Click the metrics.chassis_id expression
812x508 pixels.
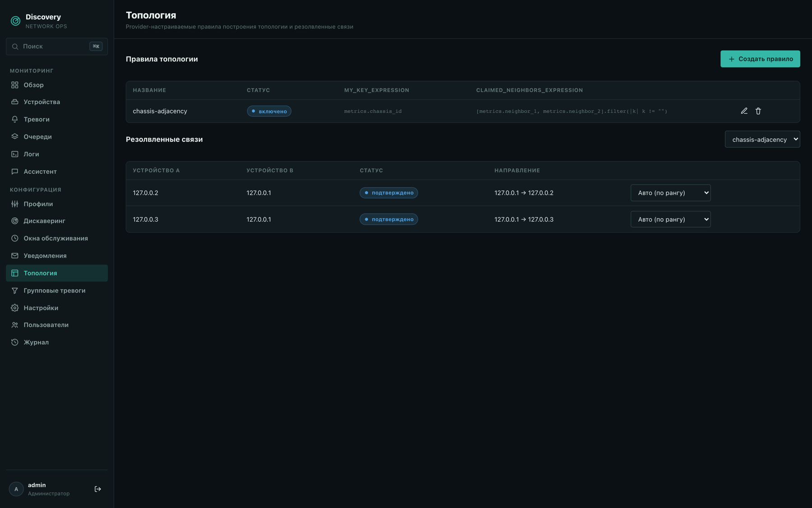click(x=373, y=111)
